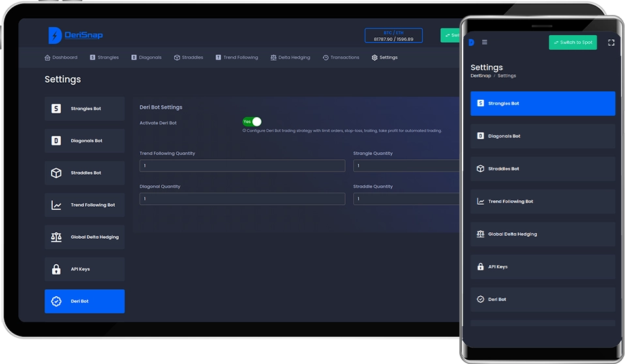This screenshot has height=364, width=625.
Task: Select the highlighted Deri Bot sidebar item
Action: pos(84,301)
